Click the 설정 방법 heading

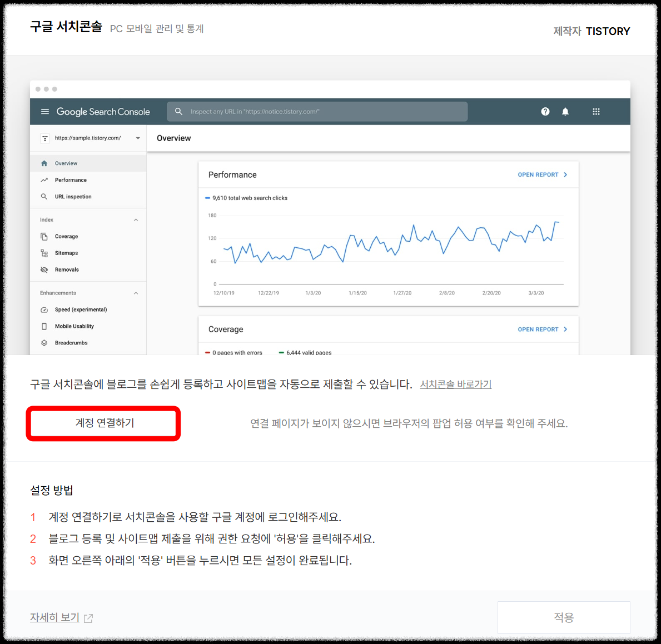[x=52, y=490]
